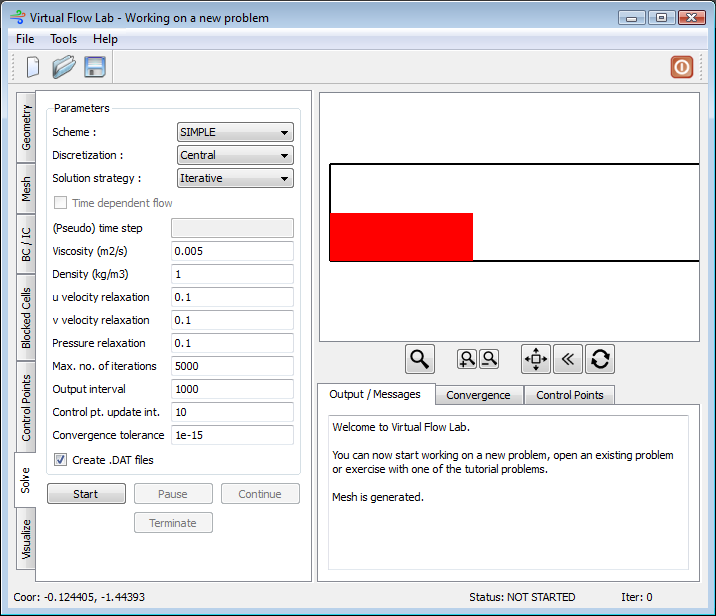
Task: Expand the Discretization dropdown showing Central
Action: [235, 155]
